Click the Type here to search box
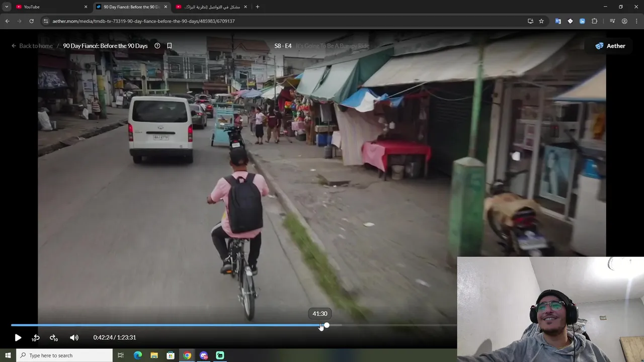Screen dimensions: 644x362 point(64,355)
